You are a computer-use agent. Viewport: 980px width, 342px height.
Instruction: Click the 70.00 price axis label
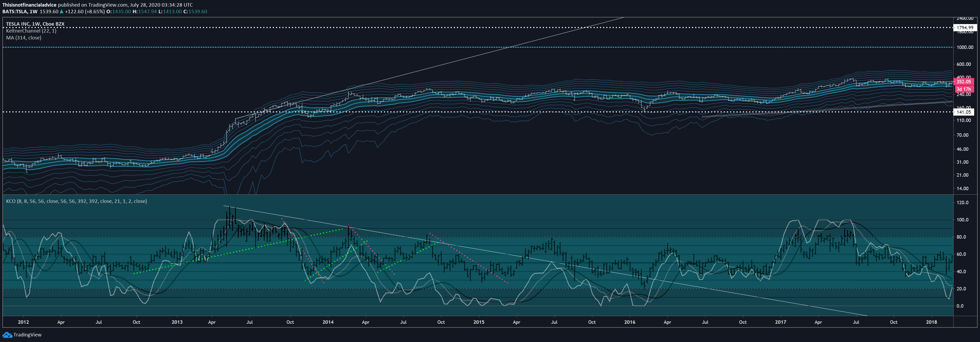click(x=963, y=135)
